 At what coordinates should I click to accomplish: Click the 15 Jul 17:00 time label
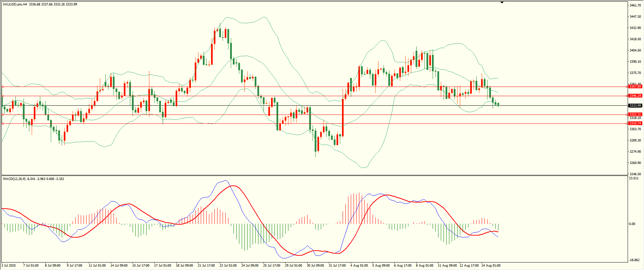[141, 266]
